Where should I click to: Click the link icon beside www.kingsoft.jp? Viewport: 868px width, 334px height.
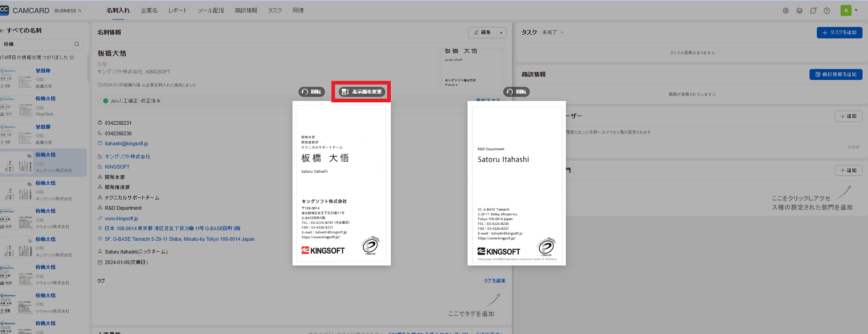(x=100, y=218)
